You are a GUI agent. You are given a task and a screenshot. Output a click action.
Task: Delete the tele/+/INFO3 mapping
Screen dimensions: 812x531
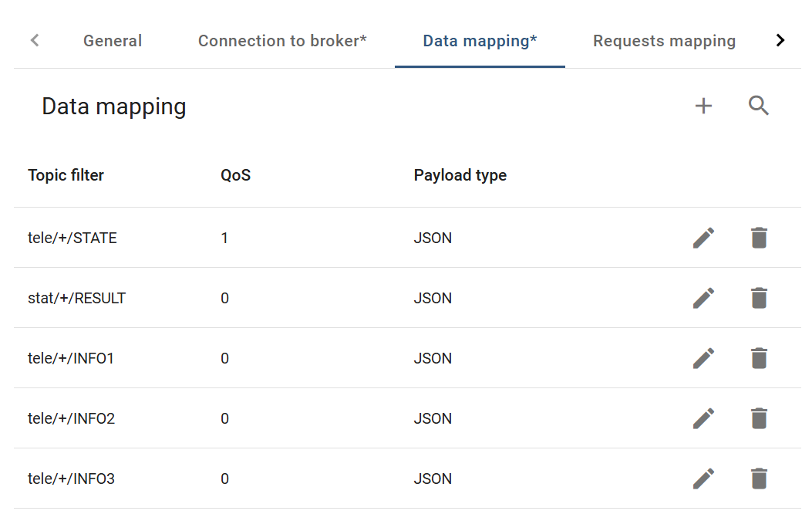pyautogui.click(x=759, y=479)
